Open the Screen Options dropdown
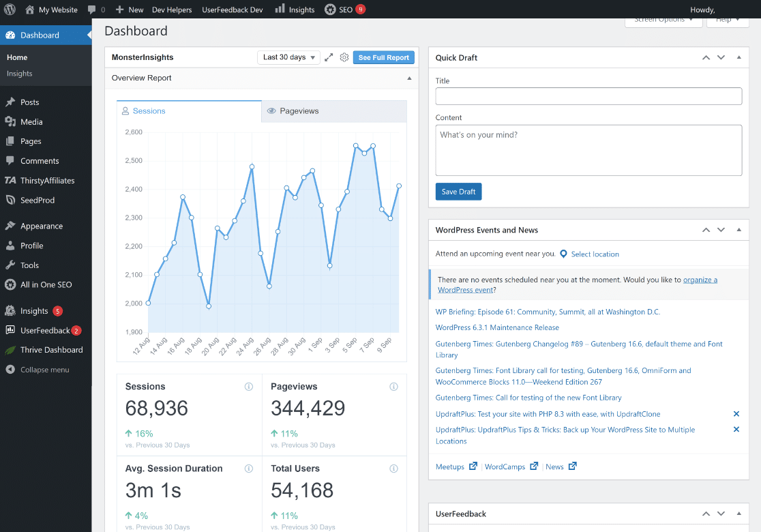761x532 pixels. pos(663,20)
